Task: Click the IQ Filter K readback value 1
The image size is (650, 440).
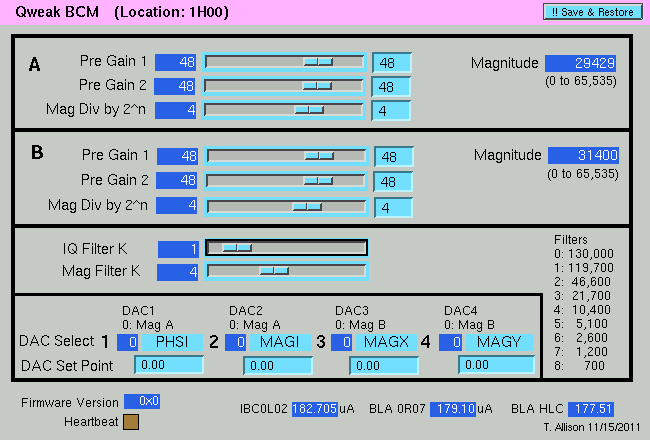Action: pyautogui.click(x=178, y=249)
